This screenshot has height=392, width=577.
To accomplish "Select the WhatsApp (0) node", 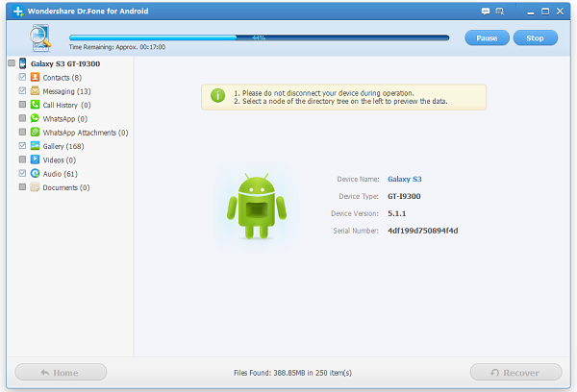I will (65, 119).
